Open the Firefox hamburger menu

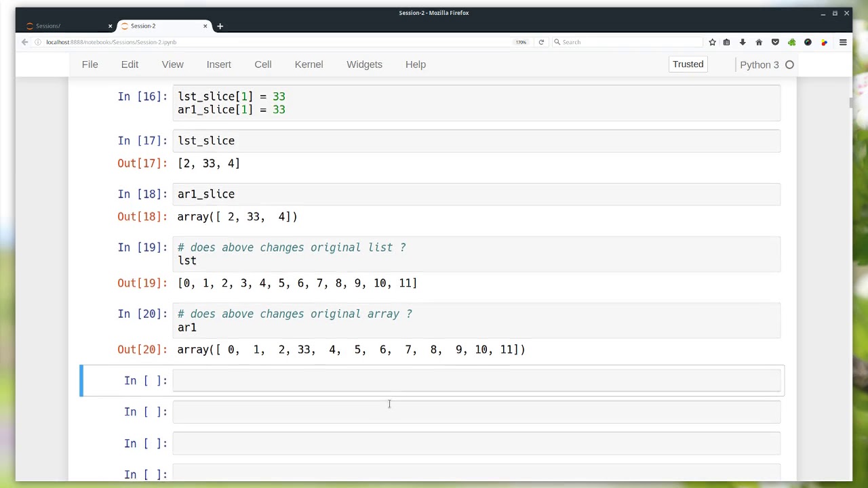coord(843,42)
